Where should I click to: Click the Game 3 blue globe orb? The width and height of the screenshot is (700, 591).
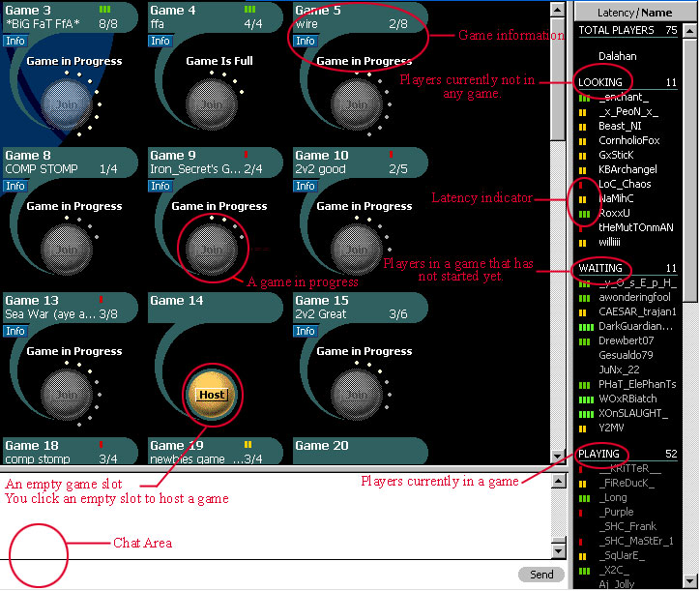pos(66,103)
